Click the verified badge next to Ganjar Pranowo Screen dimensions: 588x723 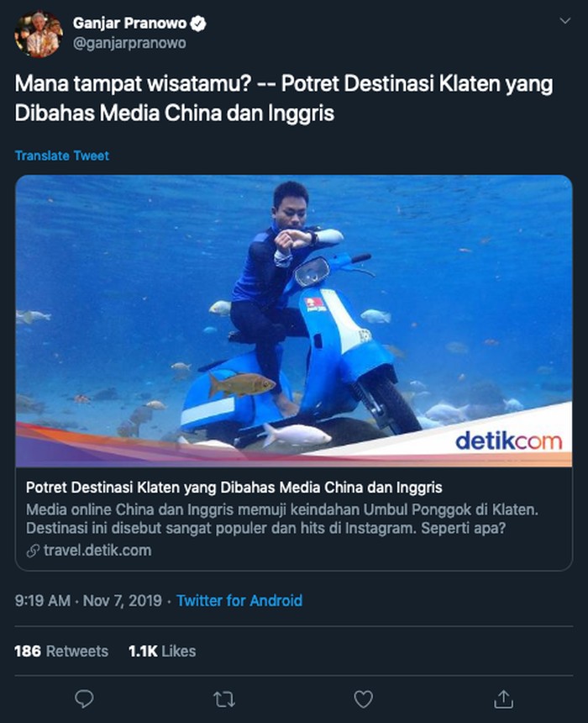pyautogui.click(x=198, y=23)
